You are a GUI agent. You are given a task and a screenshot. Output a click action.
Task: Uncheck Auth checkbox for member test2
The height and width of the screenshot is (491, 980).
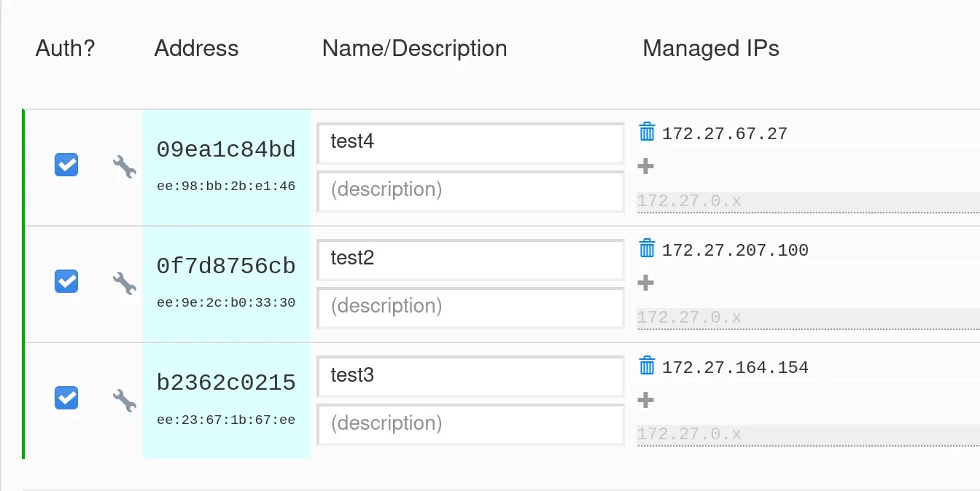tap(66, 280)
